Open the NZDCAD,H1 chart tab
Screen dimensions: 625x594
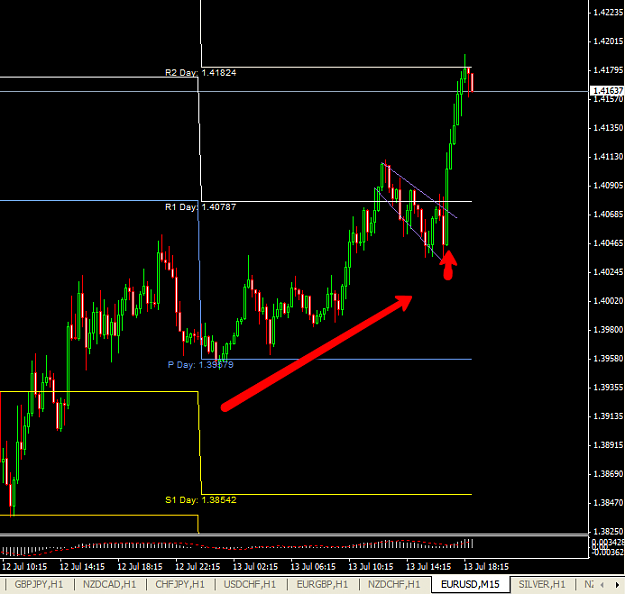[x=109, y=584]
